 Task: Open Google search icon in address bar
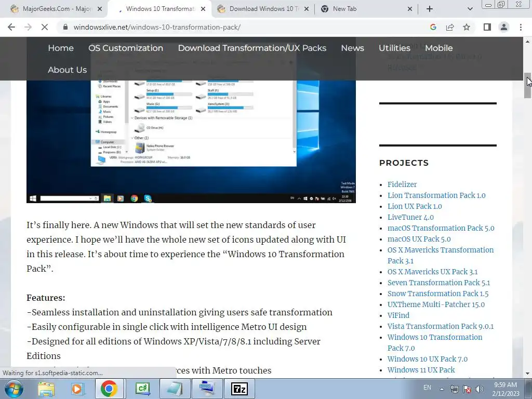(x=433, y=27)
